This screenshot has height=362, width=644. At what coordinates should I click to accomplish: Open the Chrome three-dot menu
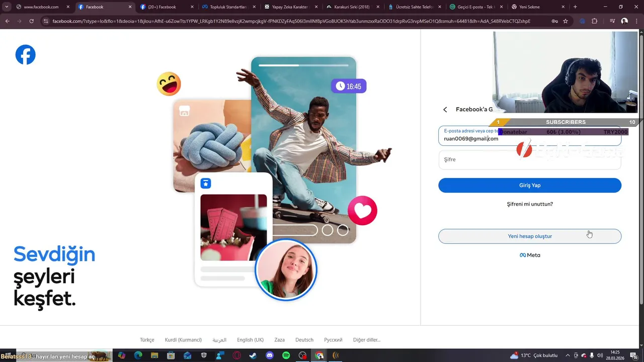(636, 21)
